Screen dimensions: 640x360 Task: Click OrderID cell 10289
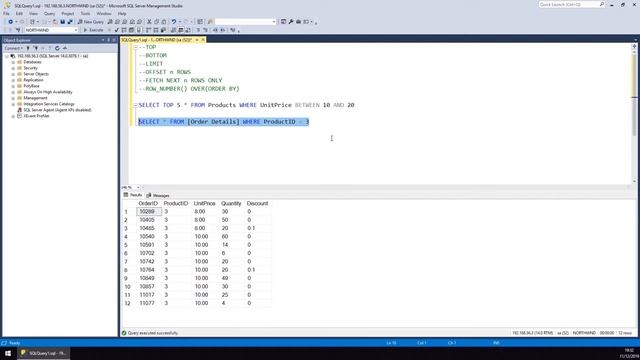149,211
